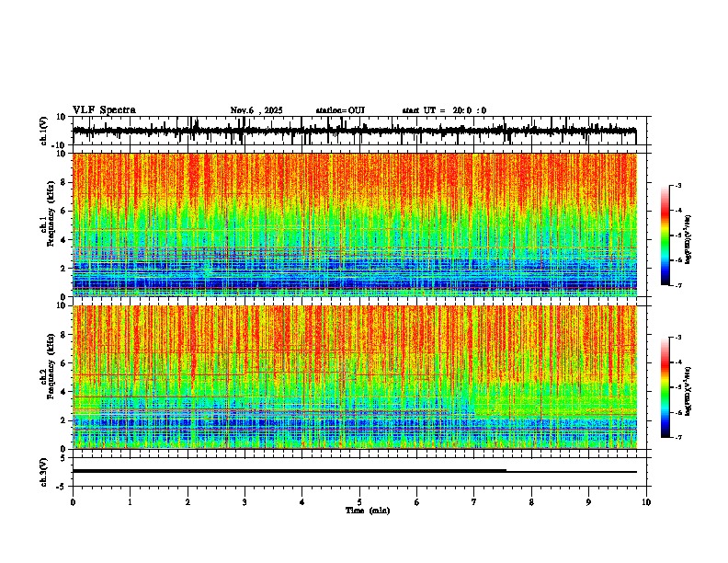728x563 pixels.
Task: Click the ch.1 color scale bar
Action: 665,236
